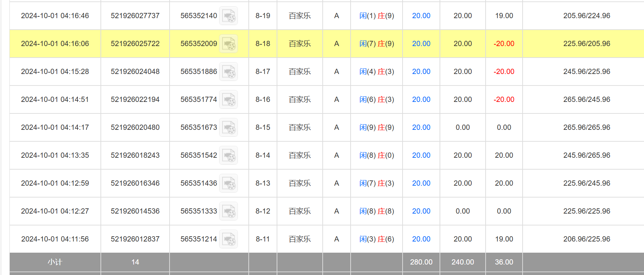Screen dimensions: 644x275
Task: Click the video icon next to 565351673
Action: [x=229, y=128]
